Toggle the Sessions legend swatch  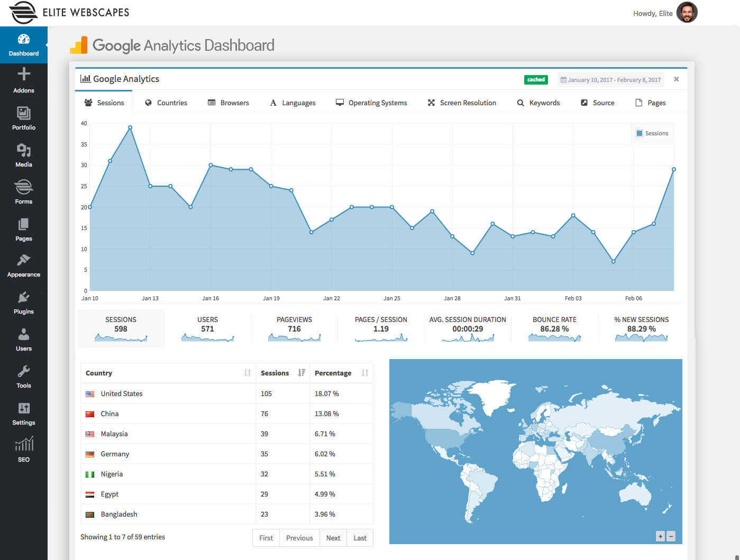(639, 133)
